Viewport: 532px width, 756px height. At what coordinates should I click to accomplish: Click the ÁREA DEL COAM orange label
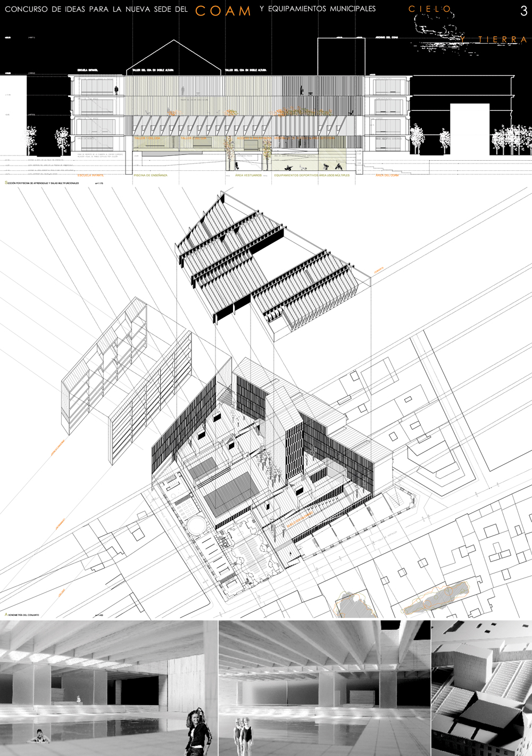(387, 175)
